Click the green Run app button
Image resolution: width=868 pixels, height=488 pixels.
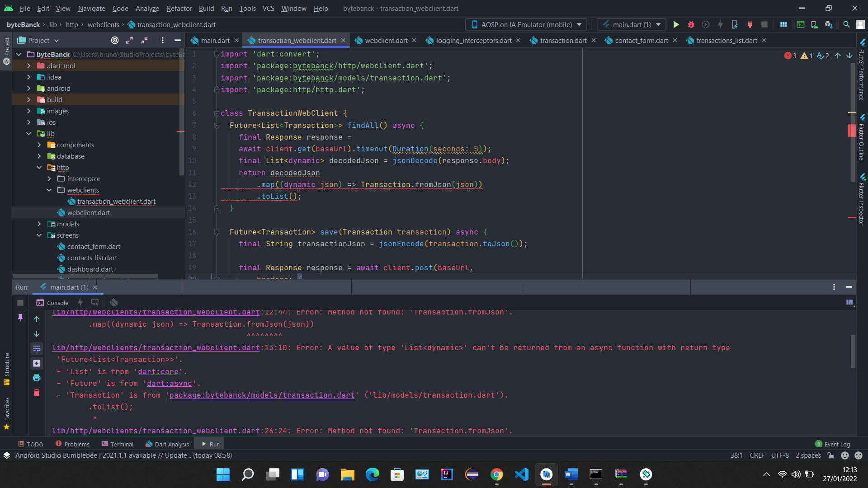coord(676,24)
